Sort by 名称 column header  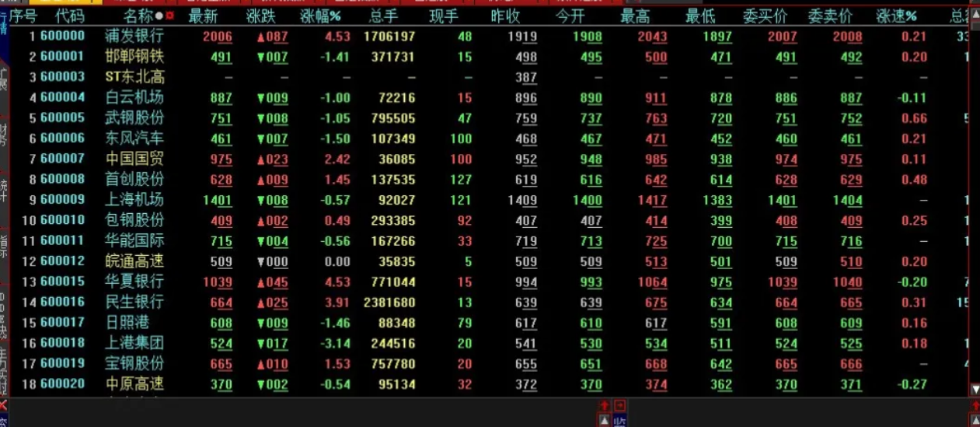138,16
